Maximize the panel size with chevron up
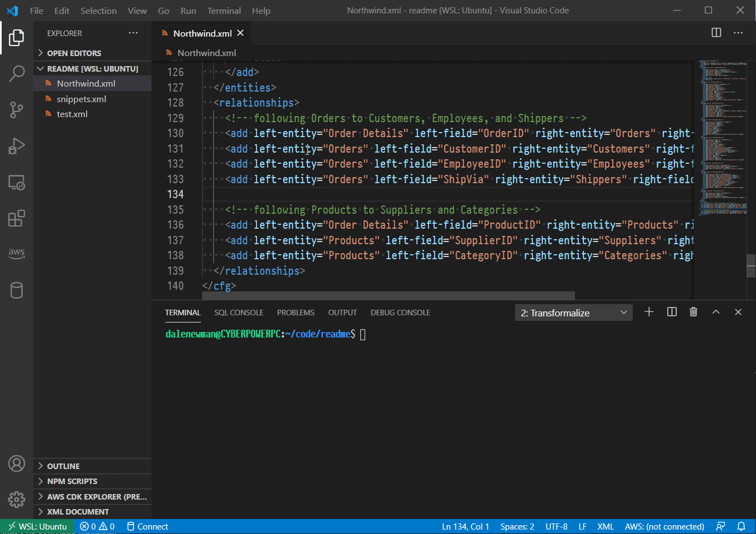 tap(716, 312)
